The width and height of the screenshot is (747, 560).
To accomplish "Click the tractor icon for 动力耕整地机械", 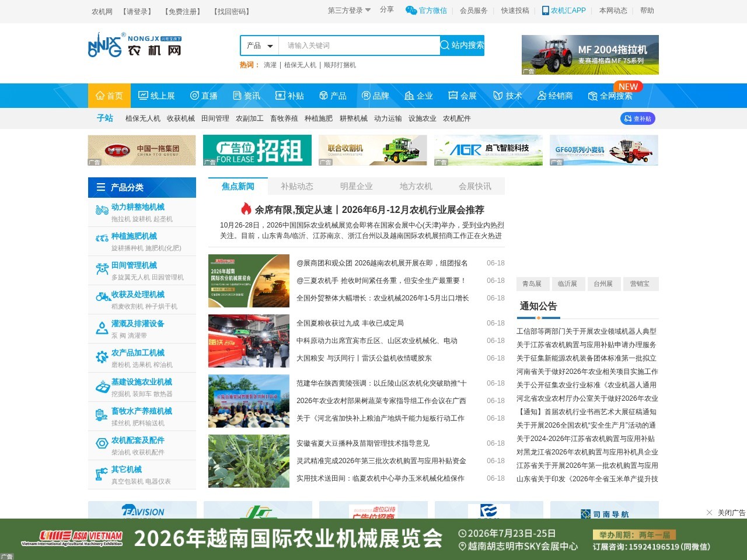I will 102,210.
